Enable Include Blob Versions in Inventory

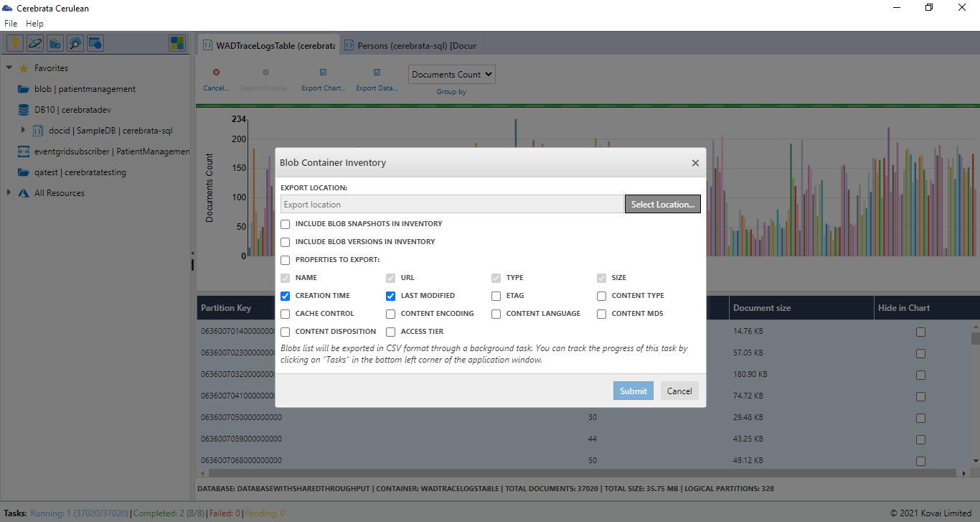point(286,242)
